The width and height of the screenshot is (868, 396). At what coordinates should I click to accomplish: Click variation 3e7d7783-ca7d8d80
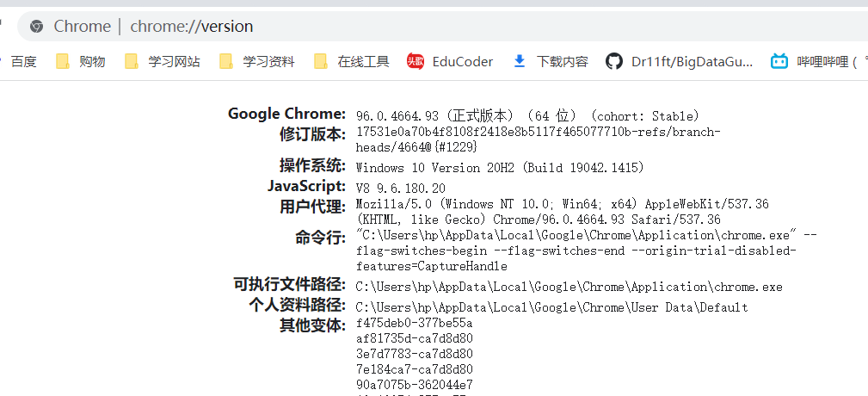click(414, 354)
